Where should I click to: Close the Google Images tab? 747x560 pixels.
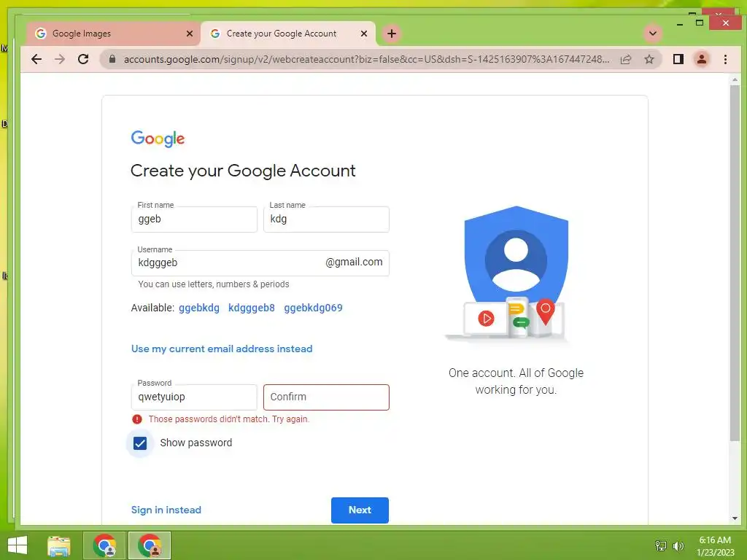click(190, 34)
